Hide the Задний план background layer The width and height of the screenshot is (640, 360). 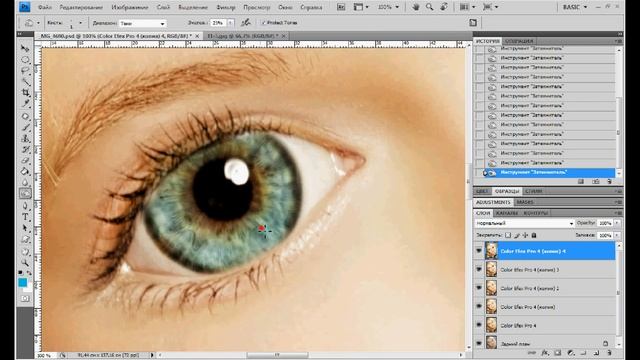pos(479,343)
